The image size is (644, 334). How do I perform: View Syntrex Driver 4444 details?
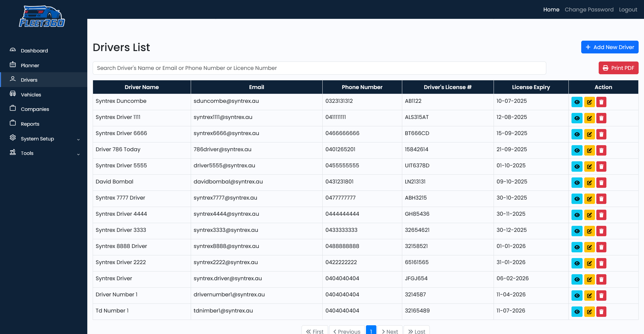[577, 215]
